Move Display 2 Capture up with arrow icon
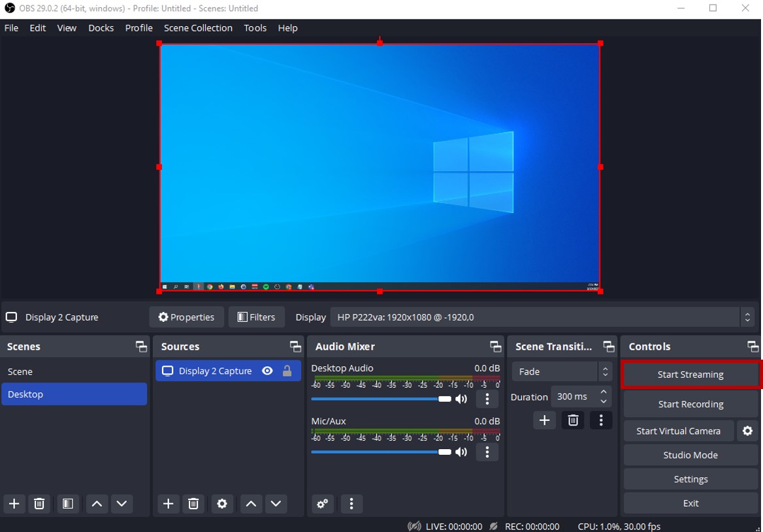 (250, 503)
